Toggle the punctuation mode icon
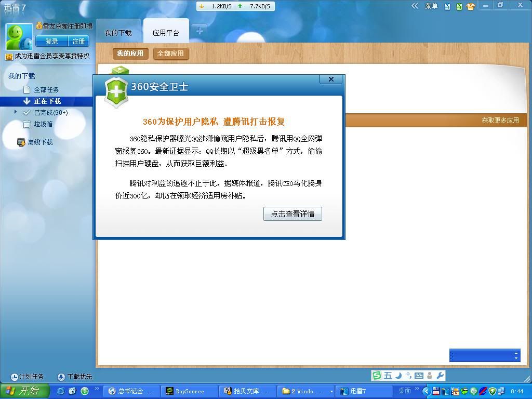 click(x=408, y=375)
